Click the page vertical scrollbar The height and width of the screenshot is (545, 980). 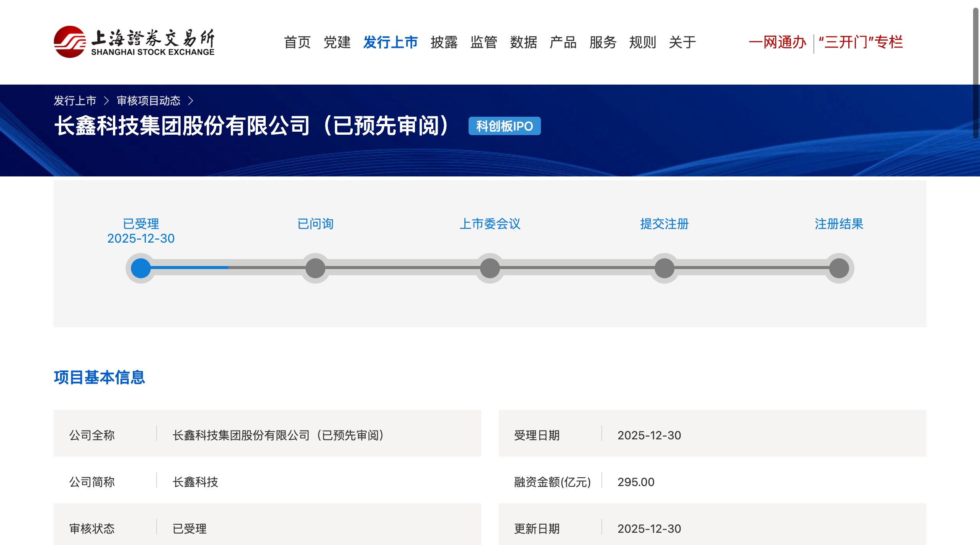tap(976, 73)
